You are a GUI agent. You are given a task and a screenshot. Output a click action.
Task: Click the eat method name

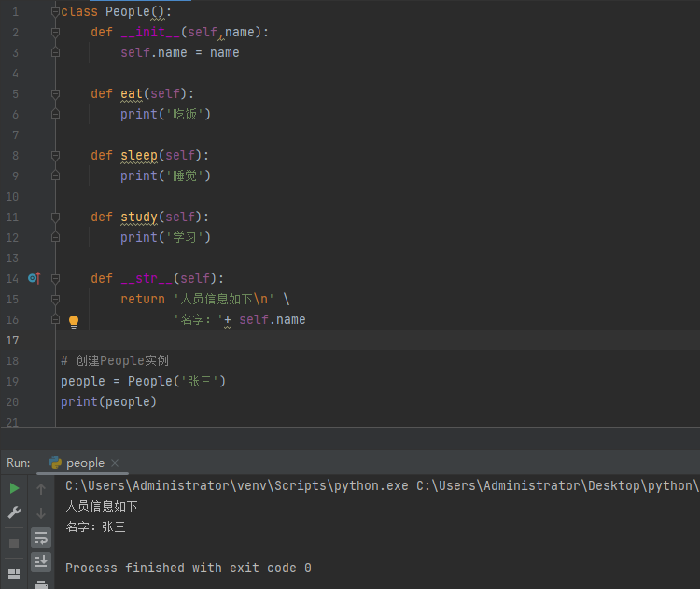point(132,93)
